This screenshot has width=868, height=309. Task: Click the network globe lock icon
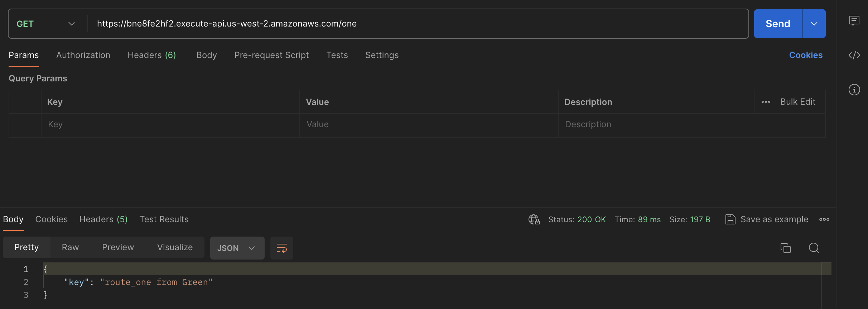(534, 219)
